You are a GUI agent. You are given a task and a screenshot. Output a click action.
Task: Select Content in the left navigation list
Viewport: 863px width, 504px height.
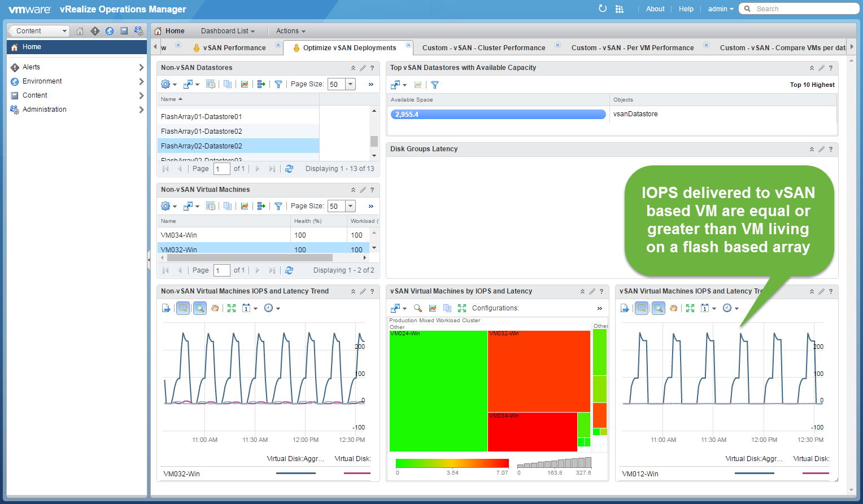(35, 95)
